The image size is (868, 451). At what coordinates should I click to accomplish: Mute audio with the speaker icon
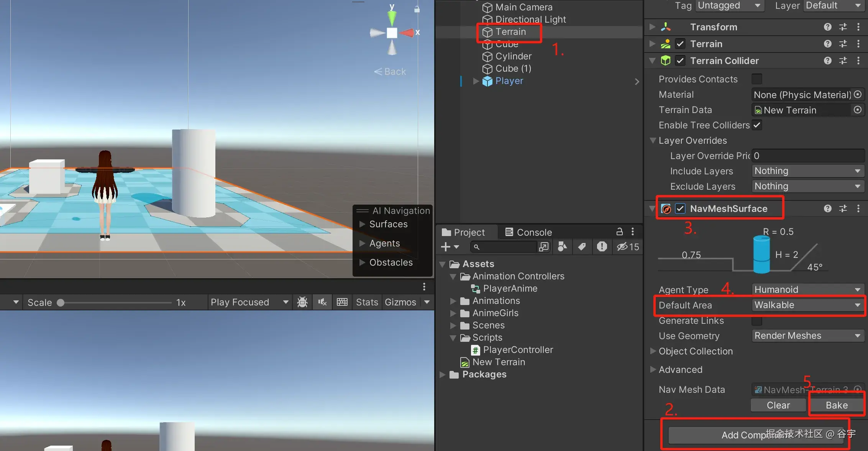(322, 302)
